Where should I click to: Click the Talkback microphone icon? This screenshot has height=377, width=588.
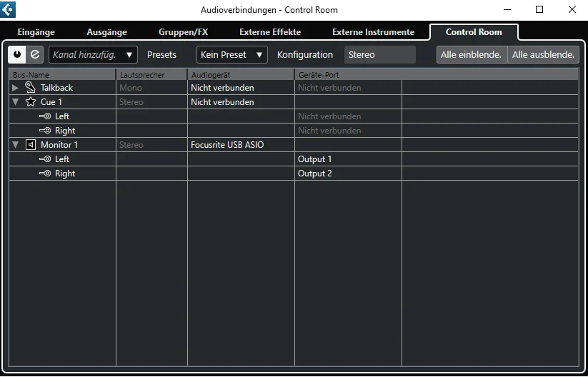31,88
